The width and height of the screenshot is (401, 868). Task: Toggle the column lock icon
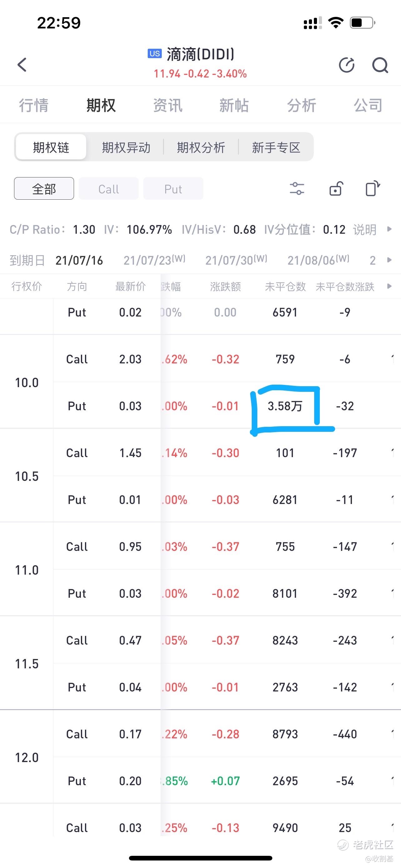[336, 189]
